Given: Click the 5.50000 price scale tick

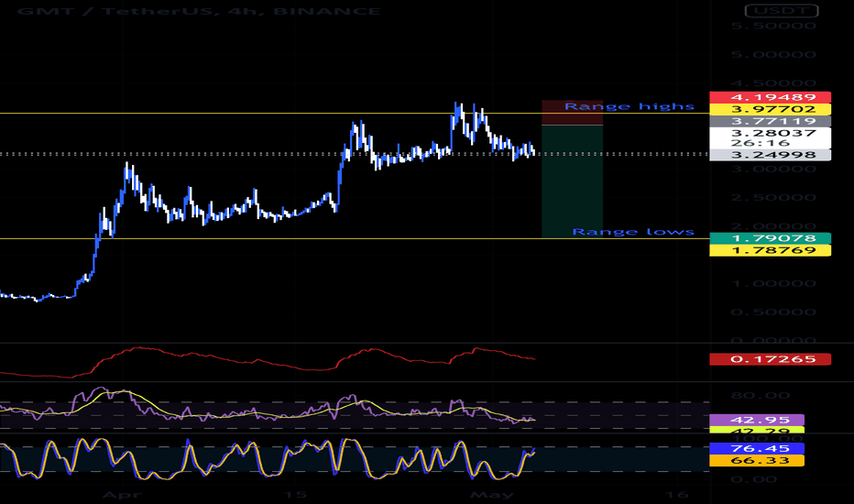Looking at the screenshot, I should pos(773,26).
